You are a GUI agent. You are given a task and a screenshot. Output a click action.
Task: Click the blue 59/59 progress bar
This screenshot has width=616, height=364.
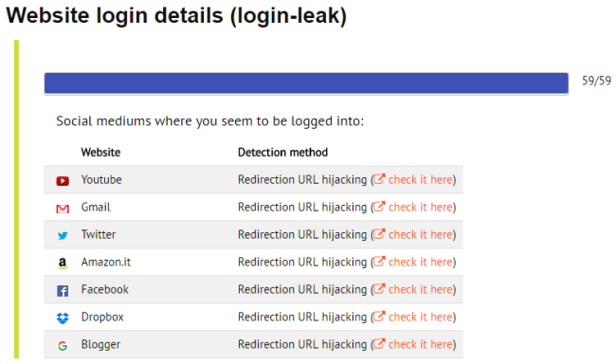coord(306,83)
